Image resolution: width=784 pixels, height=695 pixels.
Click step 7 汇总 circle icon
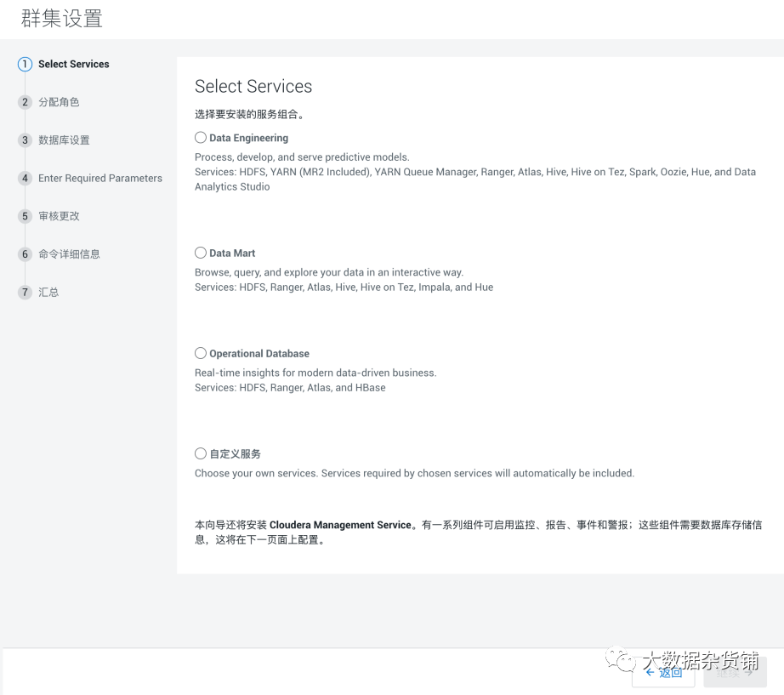click(25, 292)
